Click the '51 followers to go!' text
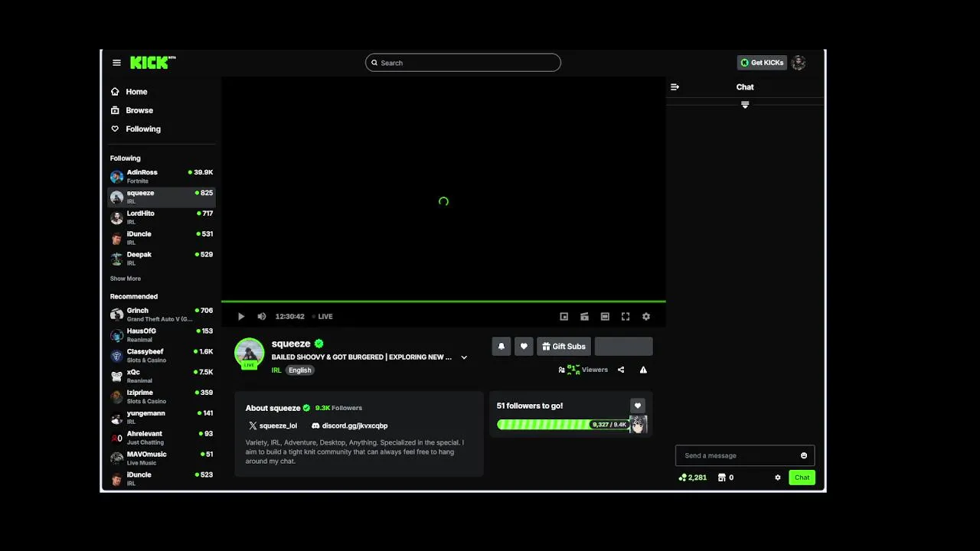 [530, 406]
